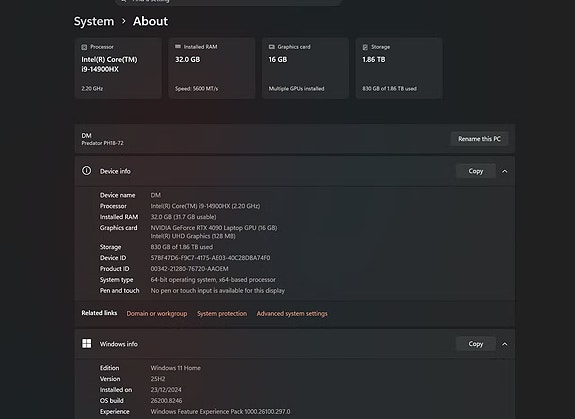Click the breadcrumb chevron separator
575x419 pixels.
pos(124,21)
